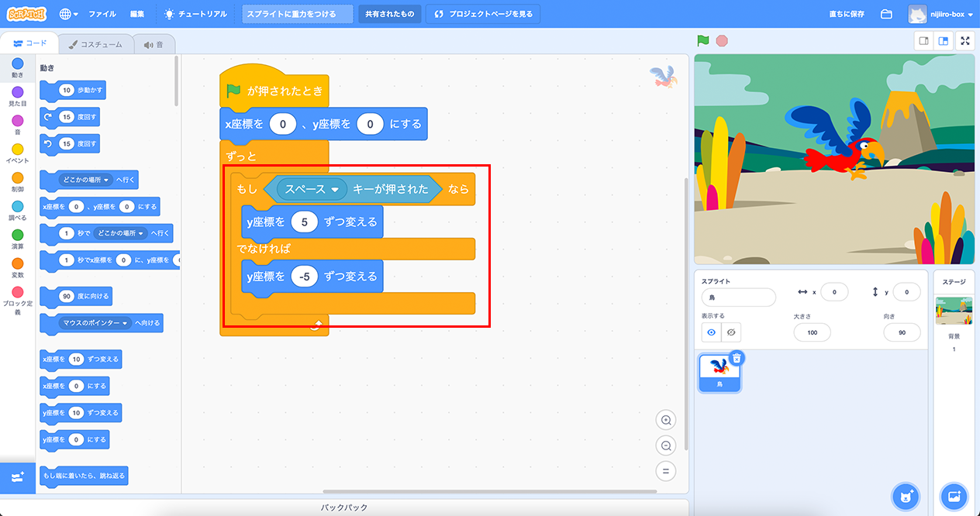
Task: Enter full screen stage mode
Action: [x=965, y=41]
